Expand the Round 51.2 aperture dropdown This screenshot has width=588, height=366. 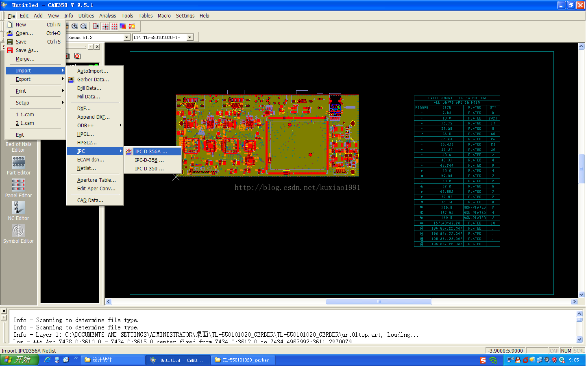pyautogui.click(x=127, y=37)
